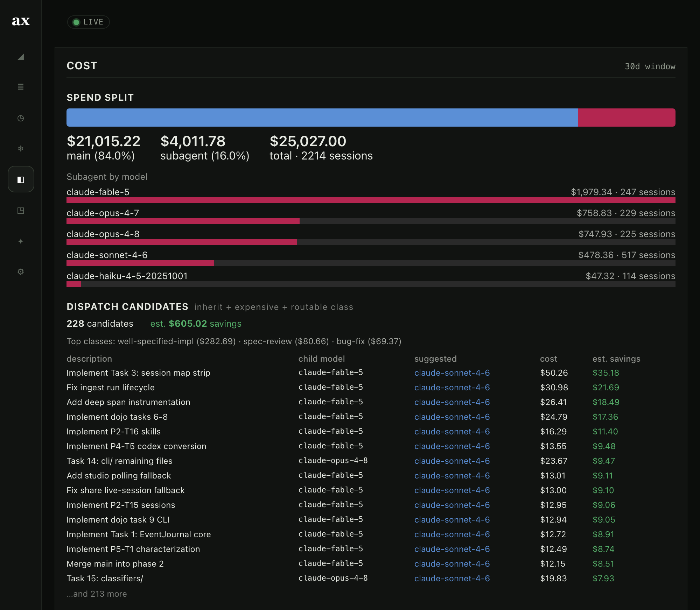Image resolution: width=700 pixels, height=610 pixels.
Task: Click the claude-haiku-4-5-20251001 model label
Action: coord(127,276)
